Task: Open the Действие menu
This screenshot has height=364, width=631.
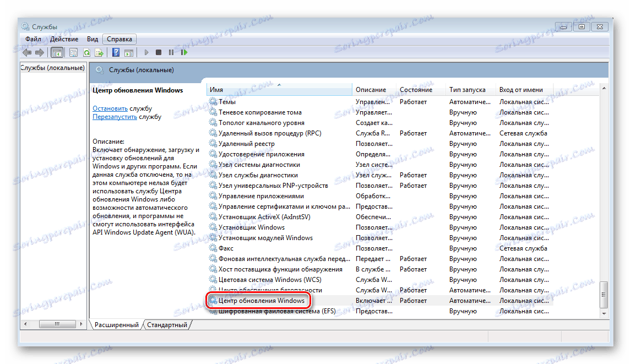Action: pyautogui.click(x=64, y=39)
